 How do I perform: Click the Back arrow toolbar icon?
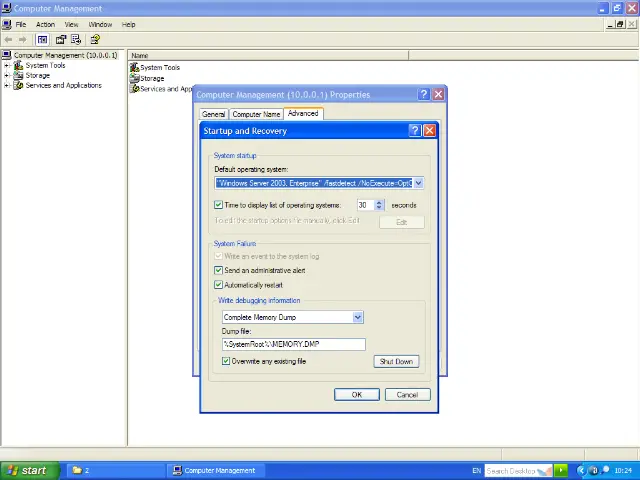[8, 40]
